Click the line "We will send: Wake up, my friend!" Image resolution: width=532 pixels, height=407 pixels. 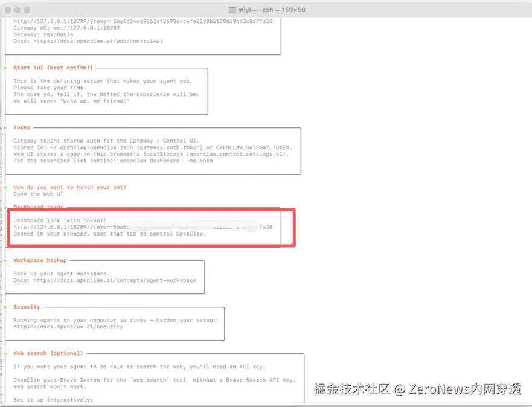72,101
